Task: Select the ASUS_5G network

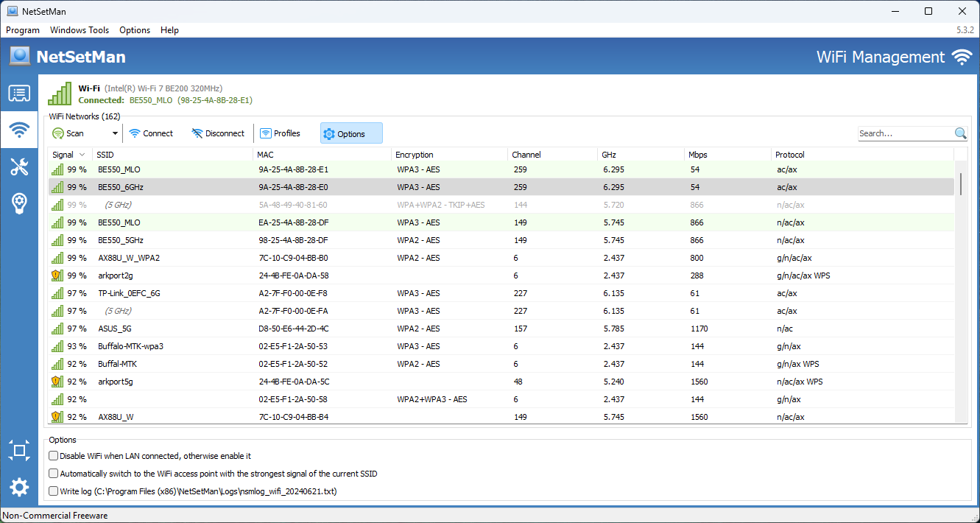Action: [501, 329]
